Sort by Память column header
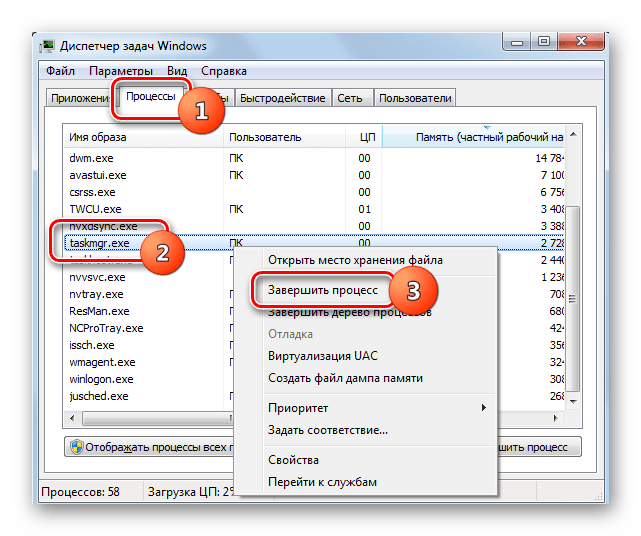 [x=473, y=137]
